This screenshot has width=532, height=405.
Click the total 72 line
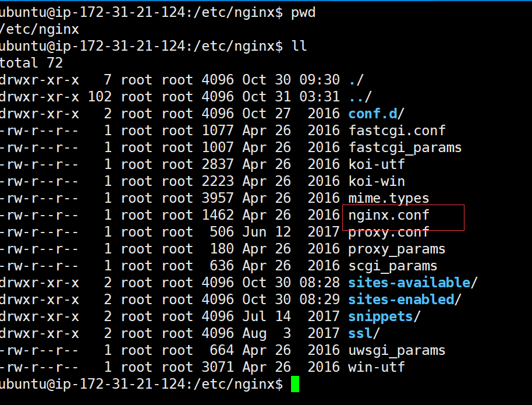[31, 62]
